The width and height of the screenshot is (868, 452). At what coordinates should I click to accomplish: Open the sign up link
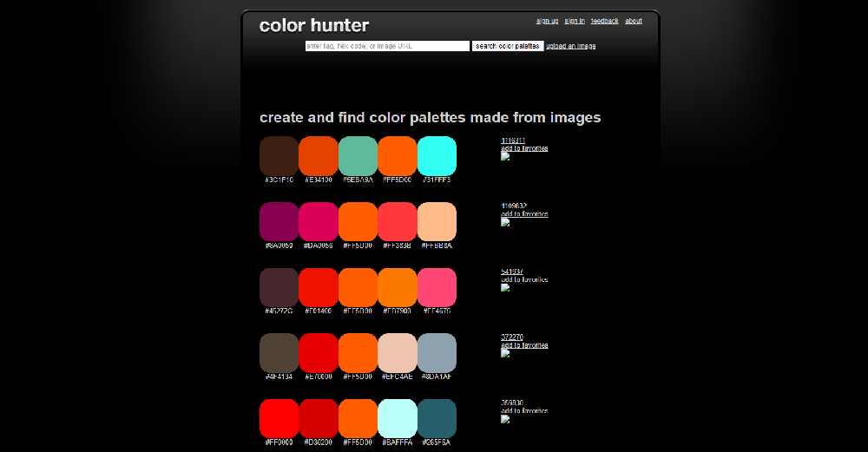[x=547, y=21]
